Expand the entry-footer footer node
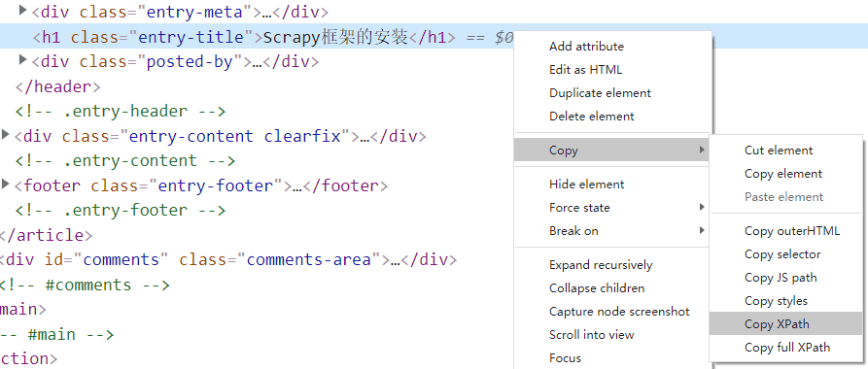The height and width of the screenshot is (369, 868). tap(6, 184)
